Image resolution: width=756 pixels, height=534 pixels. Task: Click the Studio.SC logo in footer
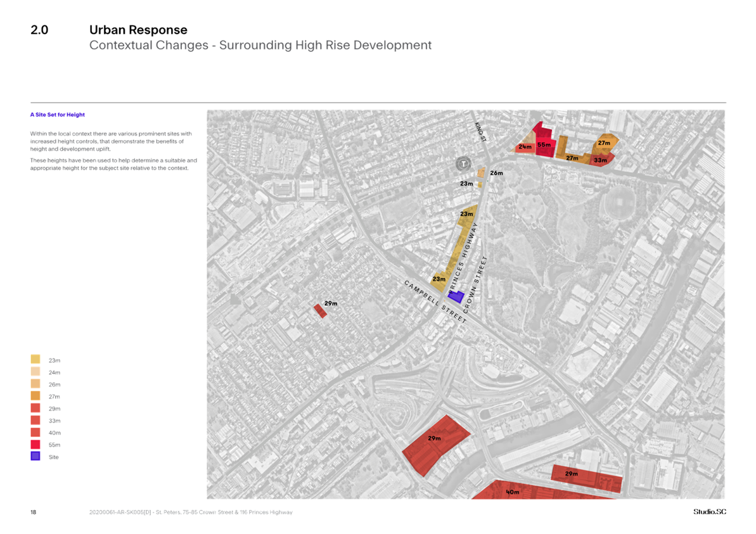point(709,512)
